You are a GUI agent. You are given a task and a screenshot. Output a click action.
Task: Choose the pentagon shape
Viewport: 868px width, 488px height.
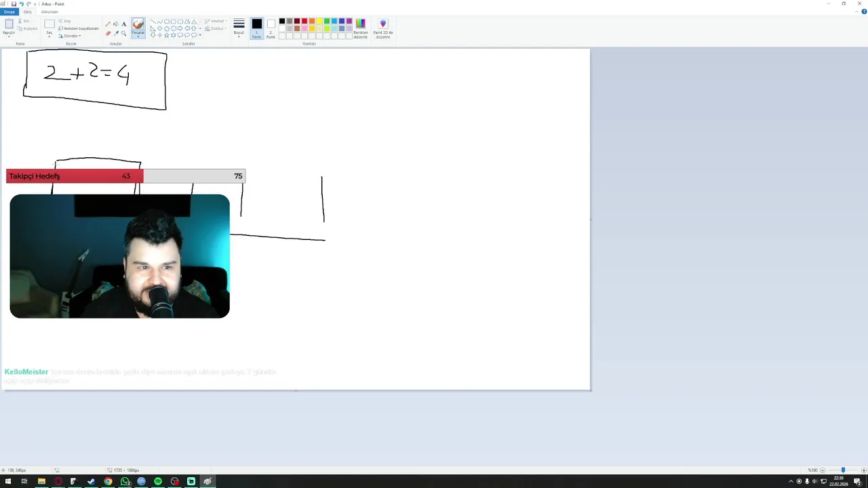(x=167, y=28)
